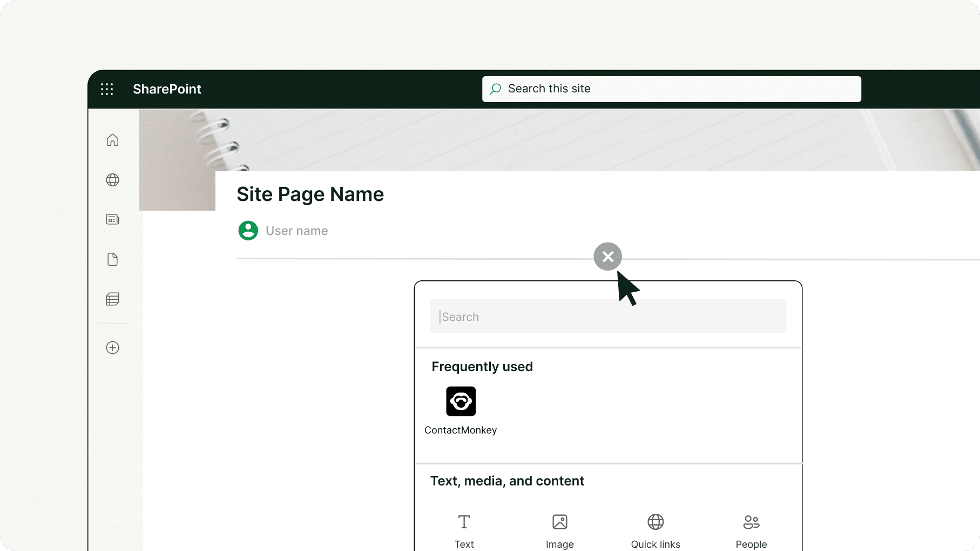
Task: Add an Image web part
Action: [x=560, y=531]
